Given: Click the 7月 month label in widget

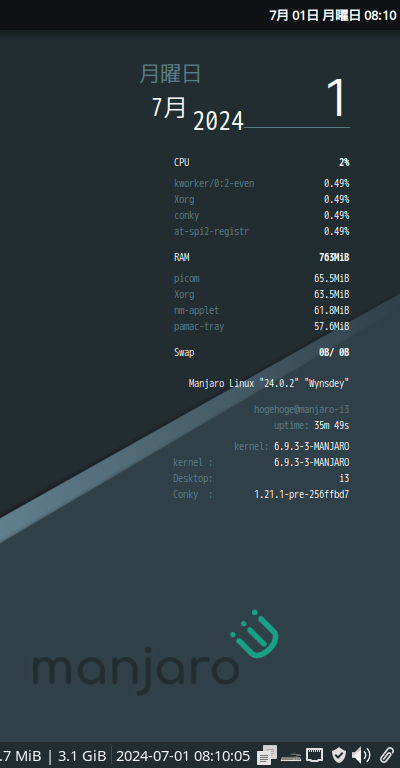Looking at the screenshot, I should tap(168, 107).
